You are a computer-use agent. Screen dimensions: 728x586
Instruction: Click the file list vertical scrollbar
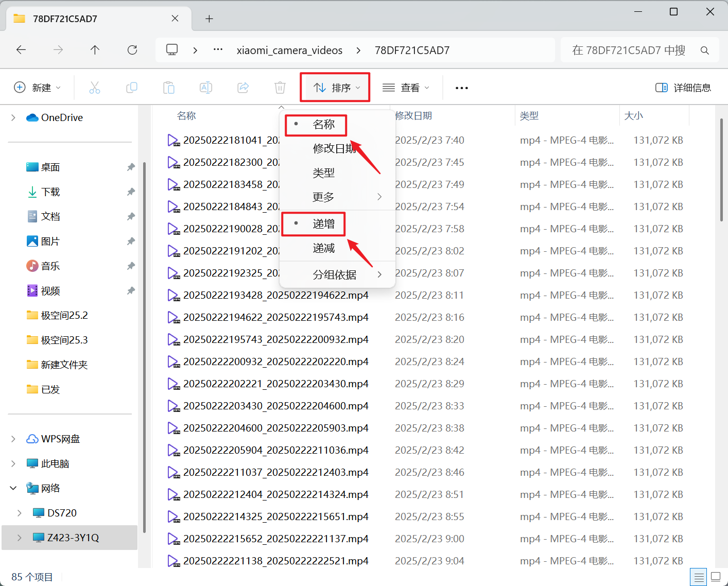pyautogui.click(x=721, y=170)
